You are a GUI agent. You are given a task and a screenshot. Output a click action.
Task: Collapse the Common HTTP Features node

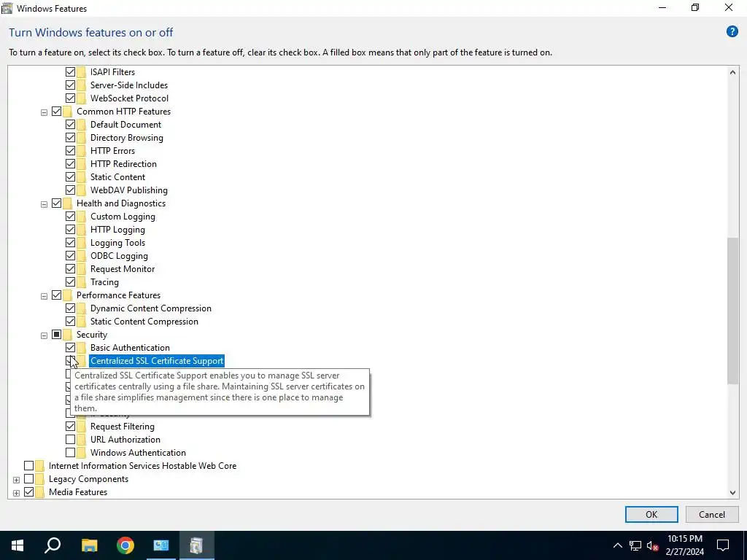click(44, 112)
